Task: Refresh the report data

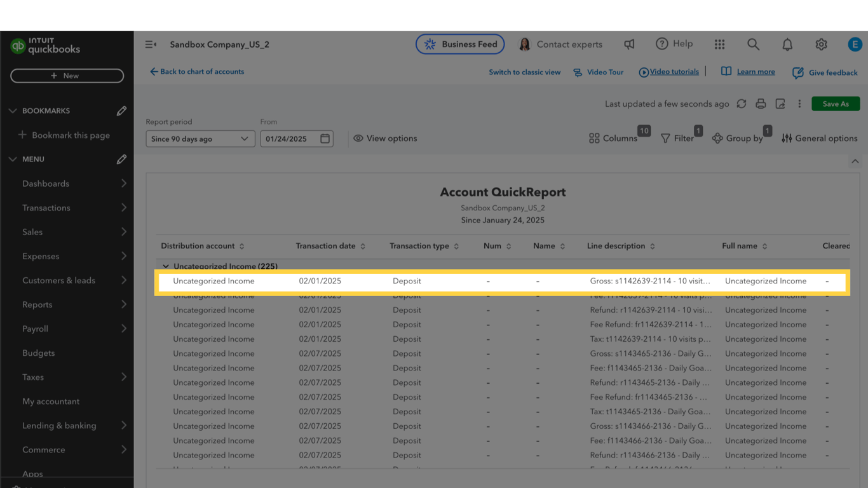Action: click(742, 103)
